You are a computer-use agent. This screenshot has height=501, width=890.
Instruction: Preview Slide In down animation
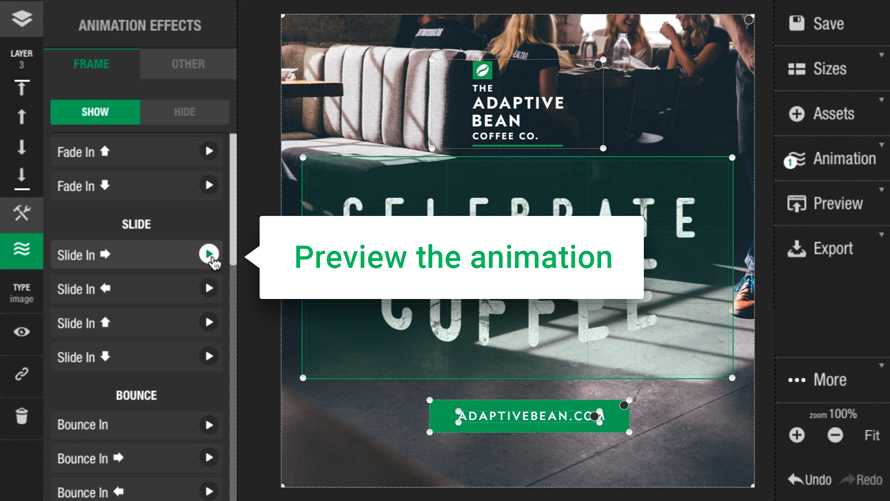(x=209, y=356)
